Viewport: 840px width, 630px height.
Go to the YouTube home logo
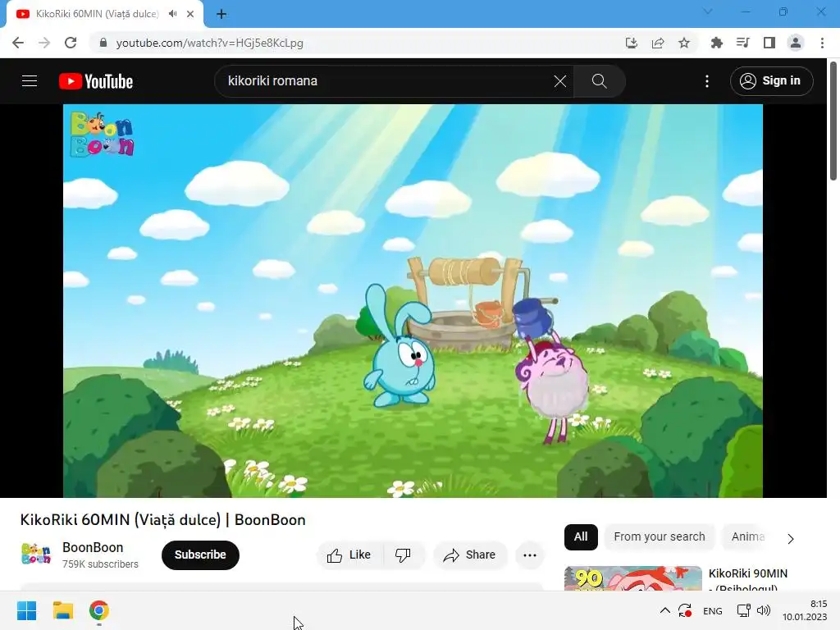coord(96,81)
